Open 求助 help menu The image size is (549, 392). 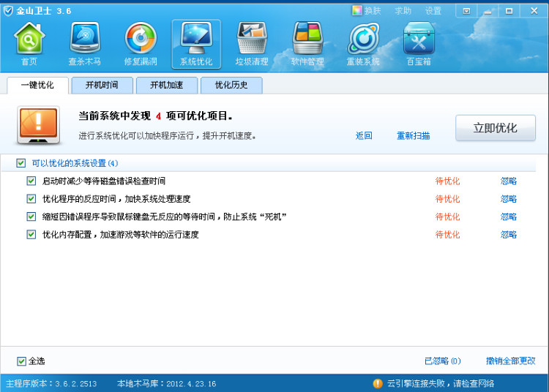pyautogui.click(x=403, y=11)
